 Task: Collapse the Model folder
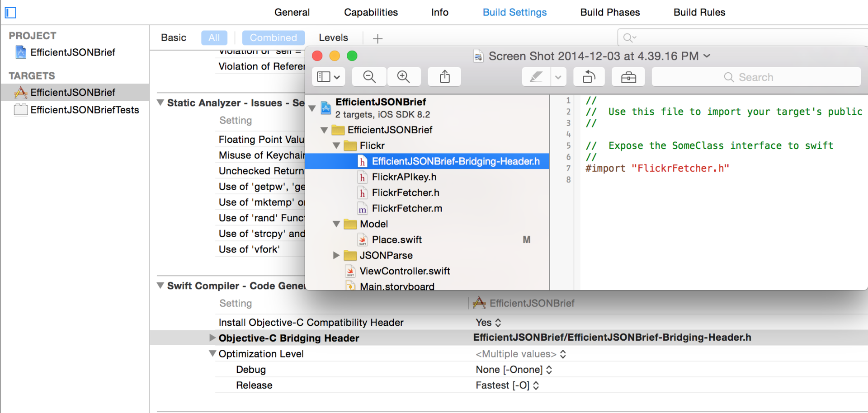pyautogui.click(x=336, y=224)
